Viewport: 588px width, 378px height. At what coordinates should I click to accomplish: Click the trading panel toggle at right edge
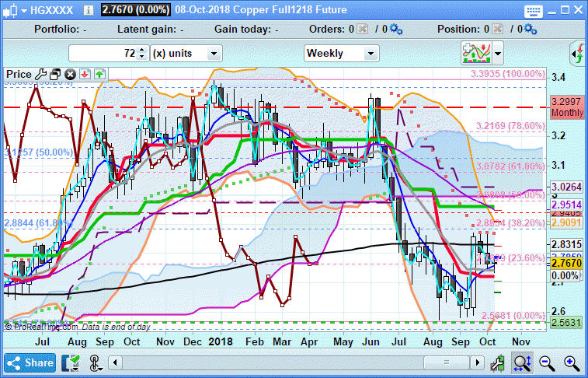[x=577, y=54]
